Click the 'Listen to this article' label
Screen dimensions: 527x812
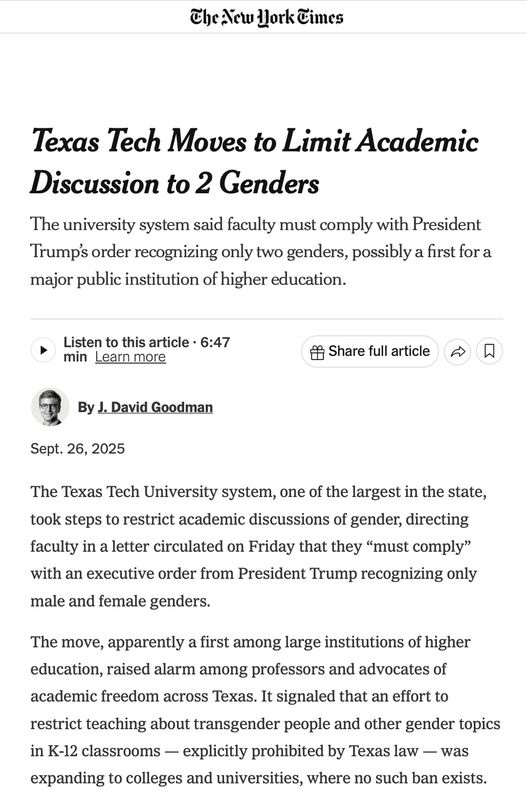point(126,342)
